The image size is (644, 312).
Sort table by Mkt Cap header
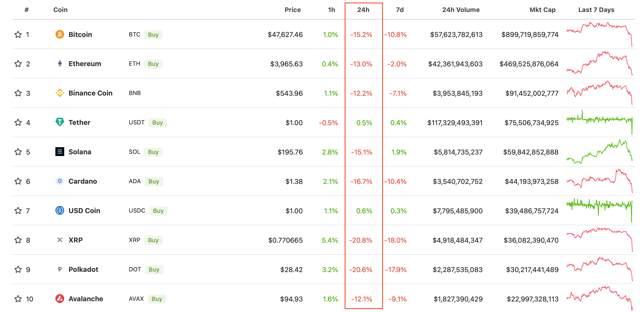(542, 10)
